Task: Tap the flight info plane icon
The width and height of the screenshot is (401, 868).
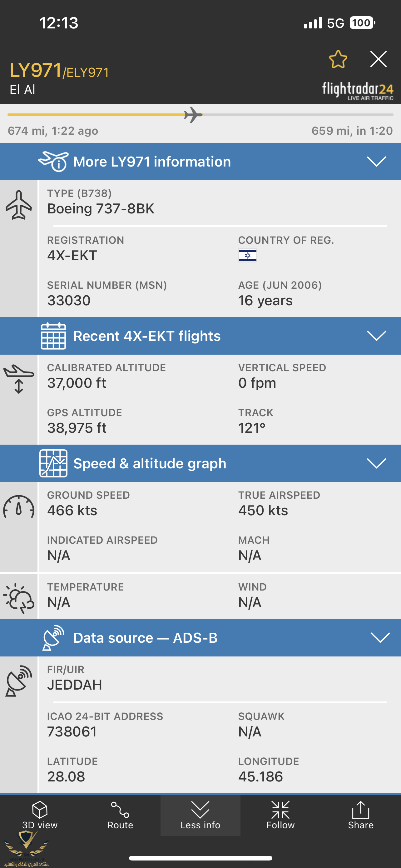Action: tap(53, 162)
